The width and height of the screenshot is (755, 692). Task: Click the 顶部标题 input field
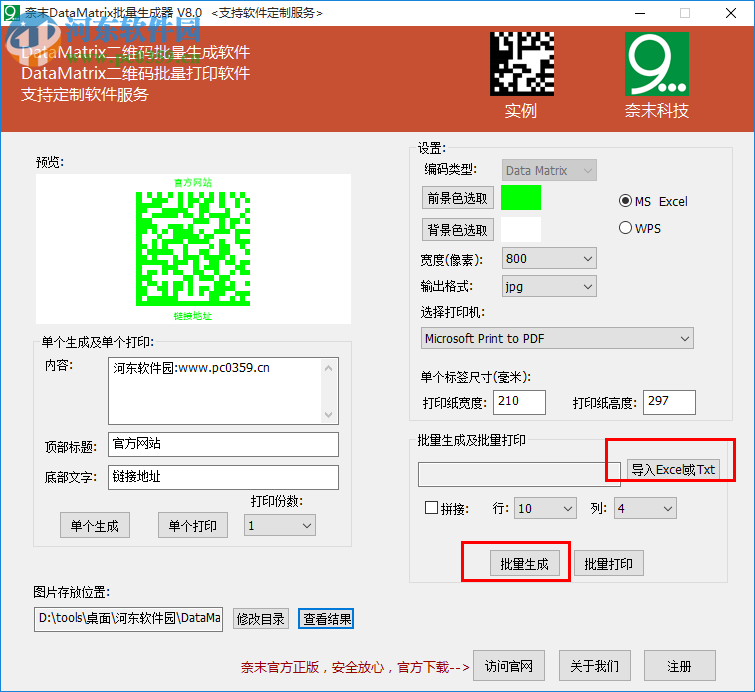pyautogui.click(x=223, y=444)
